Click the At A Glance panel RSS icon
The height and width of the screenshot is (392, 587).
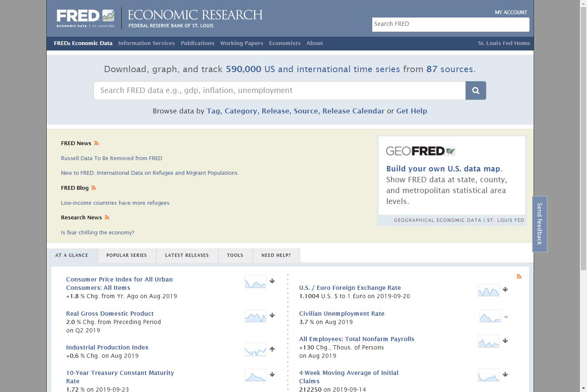coord(519,276)
